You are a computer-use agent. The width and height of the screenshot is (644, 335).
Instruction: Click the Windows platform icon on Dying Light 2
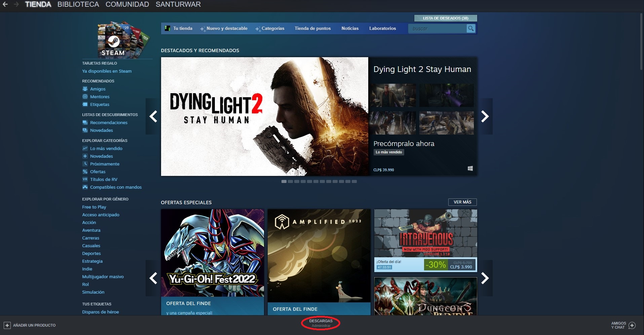tap(470, 169)
